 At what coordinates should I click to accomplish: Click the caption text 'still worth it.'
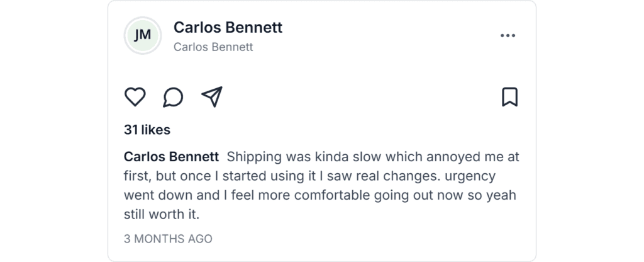(x=162, y=215)
